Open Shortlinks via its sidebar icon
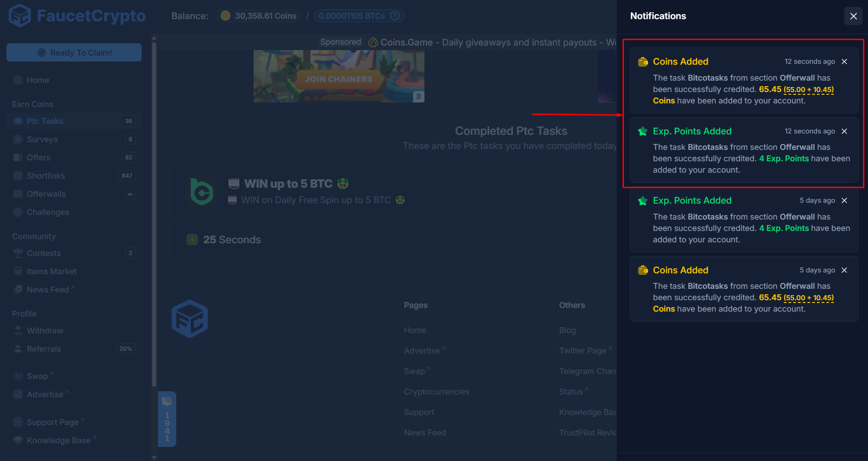 click(x=18, y=175)
